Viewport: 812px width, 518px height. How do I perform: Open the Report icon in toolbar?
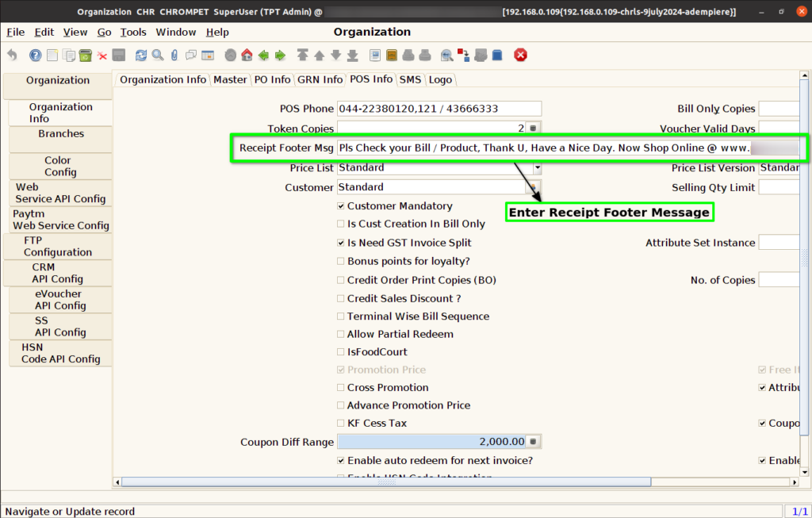point(375,55)
